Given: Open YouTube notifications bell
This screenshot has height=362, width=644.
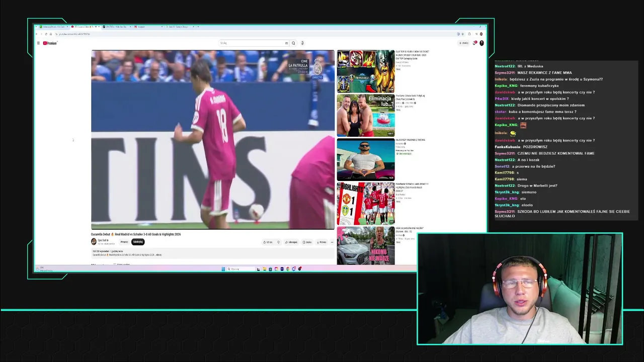Looking at the screenshot, I should [474, 43].
